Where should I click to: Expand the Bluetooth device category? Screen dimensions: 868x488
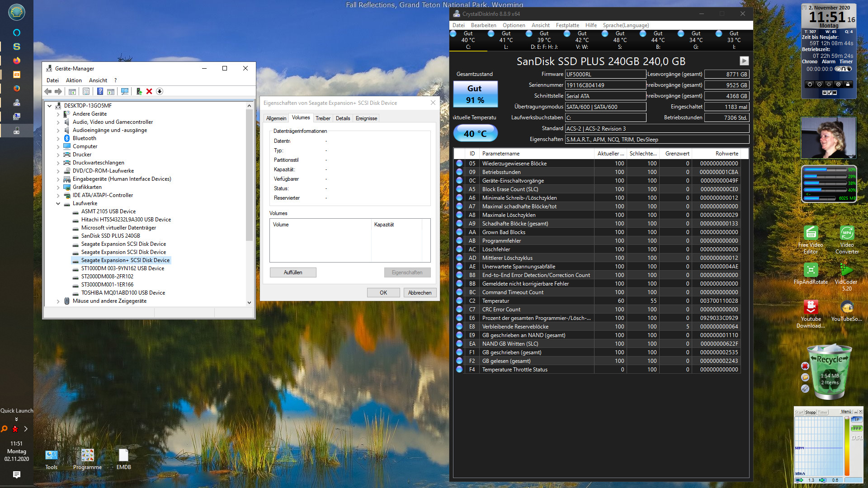58,139
